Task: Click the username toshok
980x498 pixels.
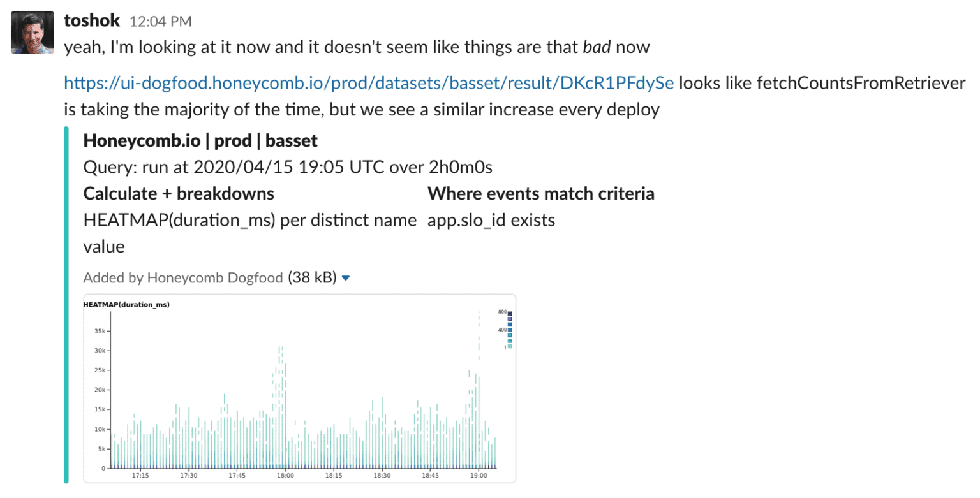Action: point(92,20)
